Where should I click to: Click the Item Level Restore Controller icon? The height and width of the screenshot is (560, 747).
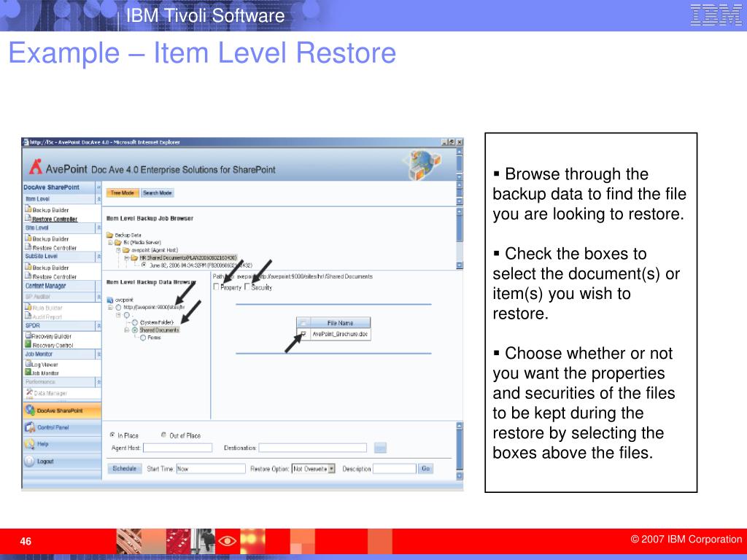coord(28,219)
